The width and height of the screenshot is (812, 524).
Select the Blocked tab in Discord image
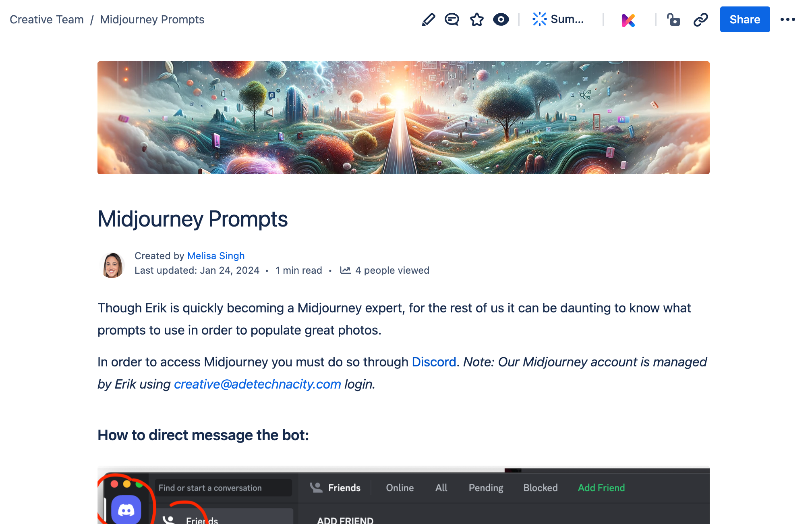click(540, 488)
